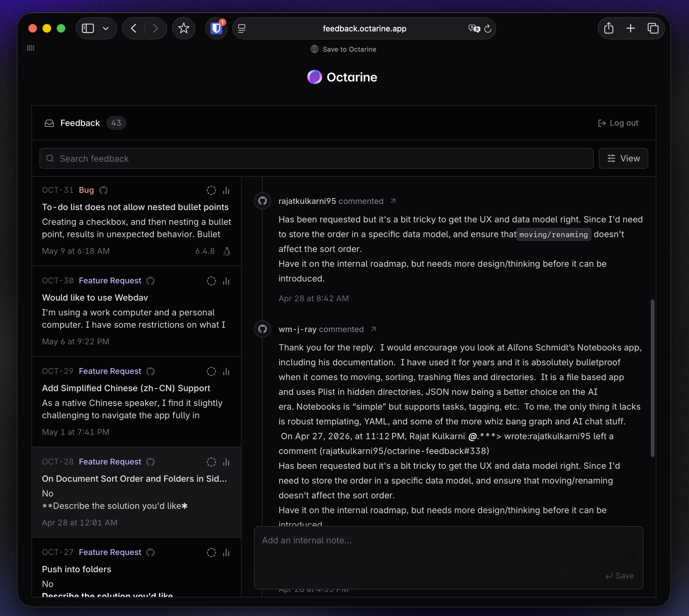Open priority bars on OCT-28 item
This screenshot has height=616, width=689.
pos(226,462)
